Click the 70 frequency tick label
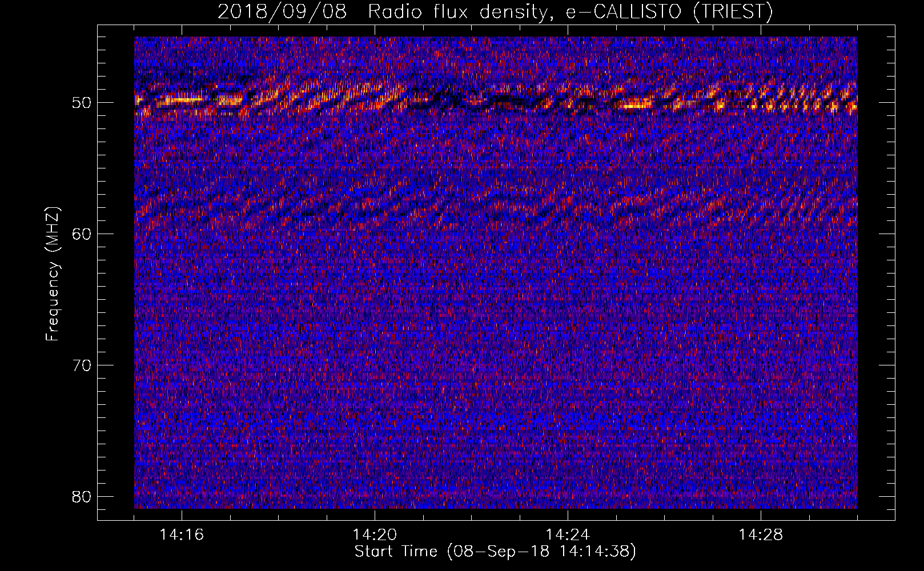Image resolution: width=924 pixels, height=571 pixels. [82, 365]
